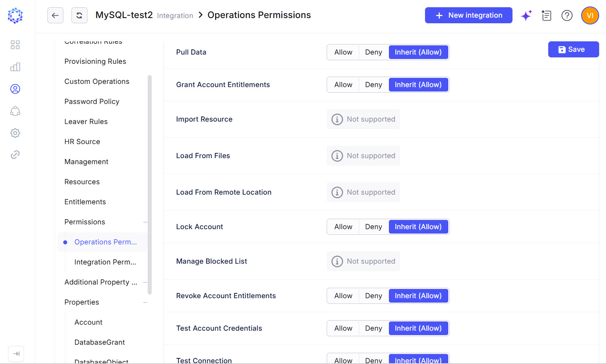Go back with the left arrow button
The image size is (606, 364).
[x=55, y=15]
